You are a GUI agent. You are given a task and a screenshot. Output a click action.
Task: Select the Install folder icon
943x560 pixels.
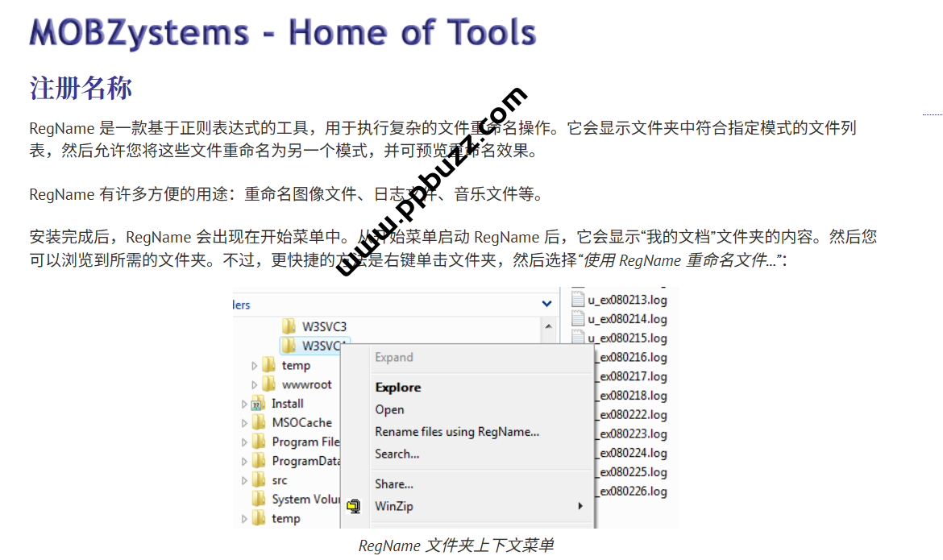point(258,403)
